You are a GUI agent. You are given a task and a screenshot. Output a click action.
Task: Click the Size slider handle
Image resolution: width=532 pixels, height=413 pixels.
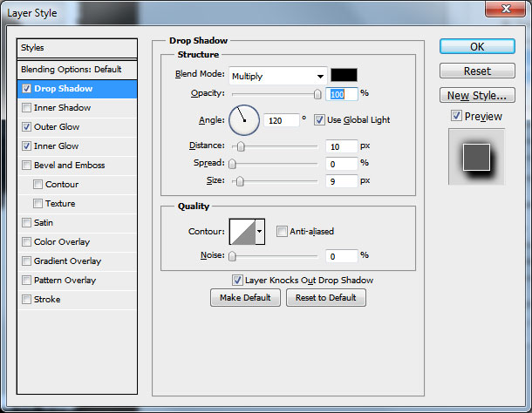pos(240,181)
